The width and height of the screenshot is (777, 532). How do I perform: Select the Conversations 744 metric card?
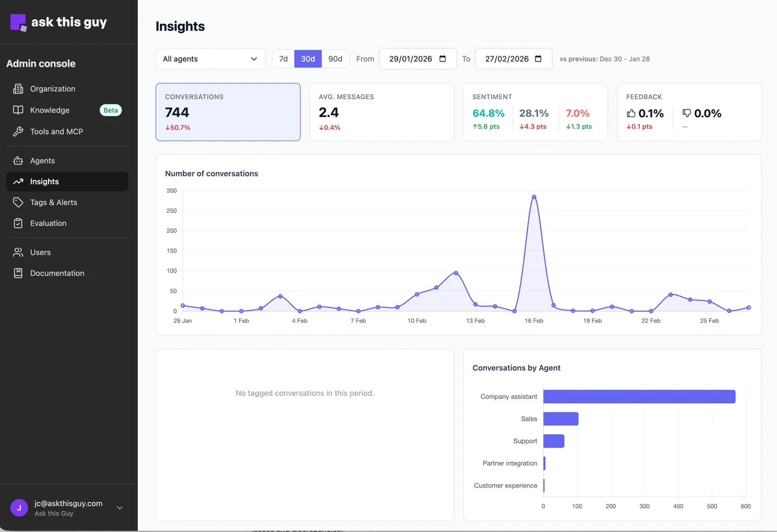point(228,112)
